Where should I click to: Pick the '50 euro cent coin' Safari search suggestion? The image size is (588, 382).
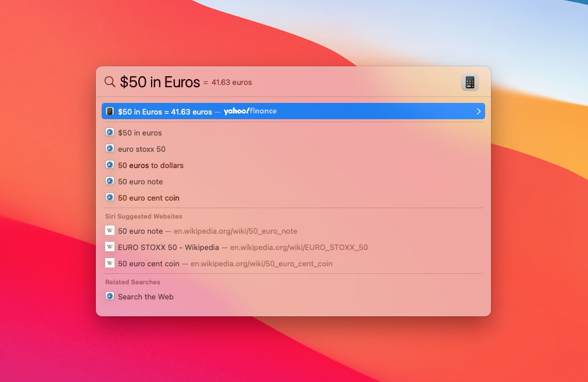click(148, 198)
